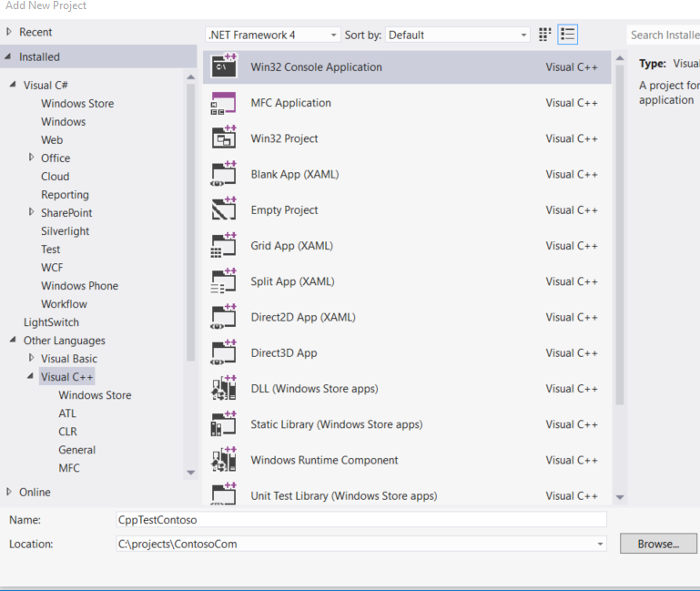Expand the Online section
The image size is (700, 591).
click(10, 492)
